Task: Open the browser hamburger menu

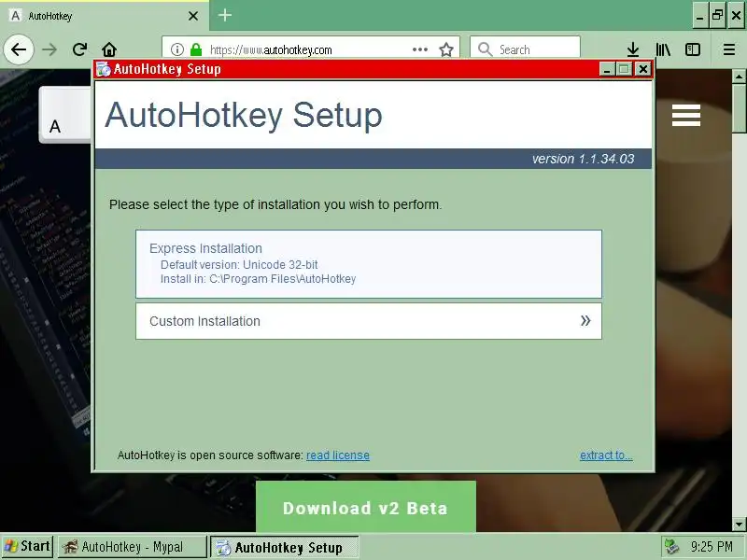Action: [x=729, y=49]
